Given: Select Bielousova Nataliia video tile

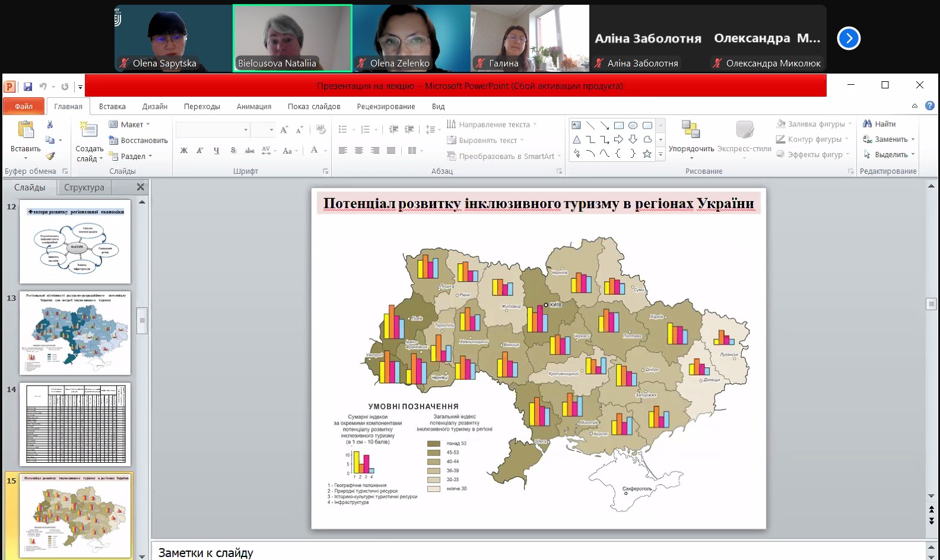Looking at the screenshot, I should [x=293, y=38].
